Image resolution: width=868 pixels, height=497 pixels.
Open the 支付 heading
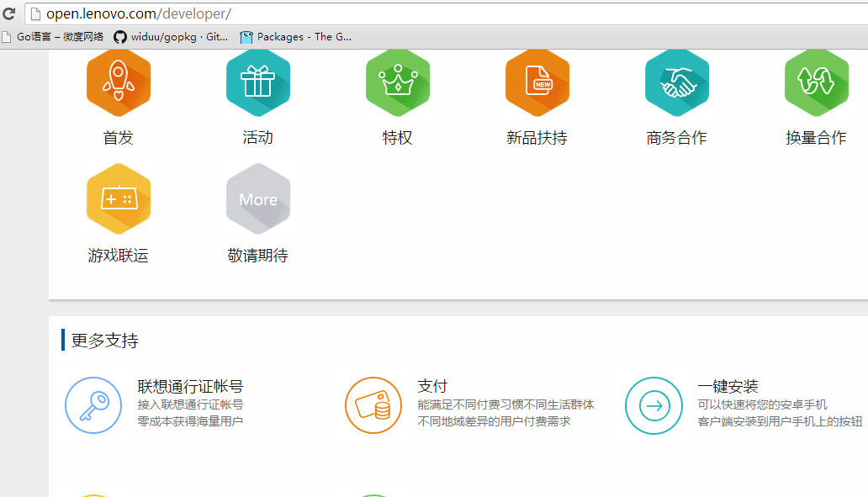432,386
